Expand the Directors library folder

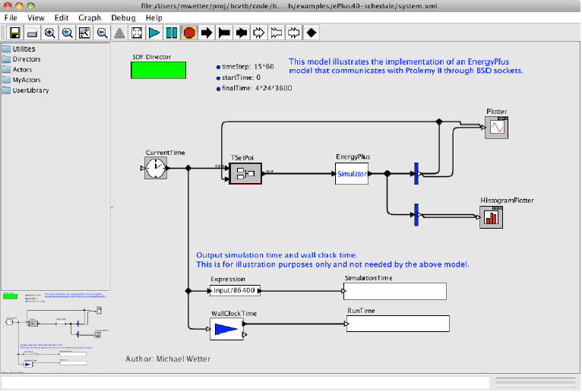(x=21, y=59)
